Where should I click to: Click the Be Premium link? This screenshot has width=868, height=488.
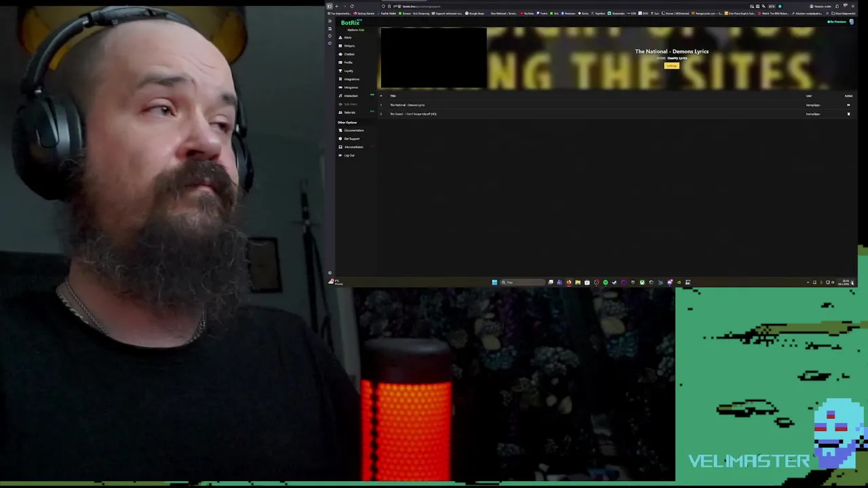point(837,22)
